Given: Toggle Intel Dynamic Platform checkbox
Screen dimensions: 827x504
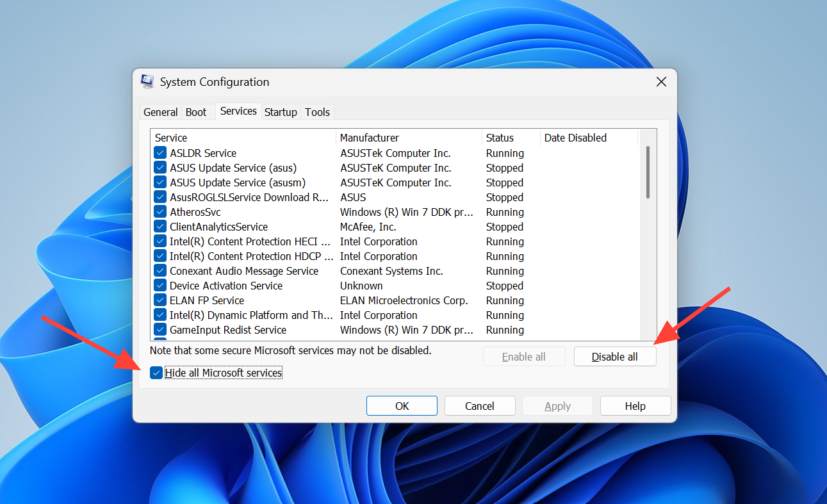Looking at the screenshot, I should (160, 315).
